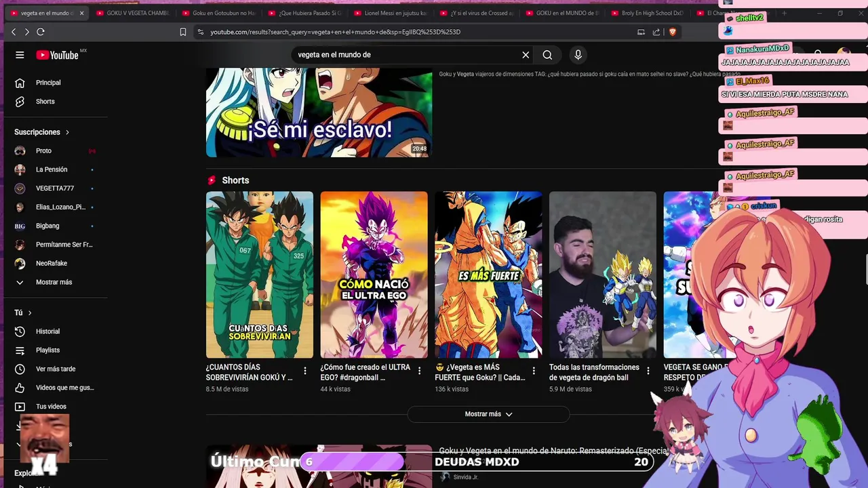Switch to Y si el virus de Crossed tab

[476, 13]
